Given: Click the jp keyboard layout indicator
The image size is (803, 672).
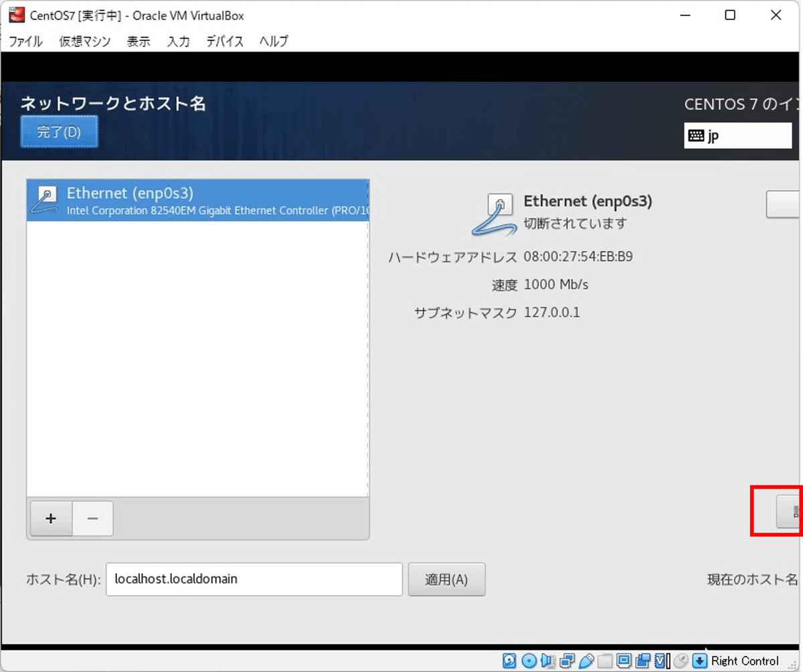Looking at the screenshot, I should 738,136.
